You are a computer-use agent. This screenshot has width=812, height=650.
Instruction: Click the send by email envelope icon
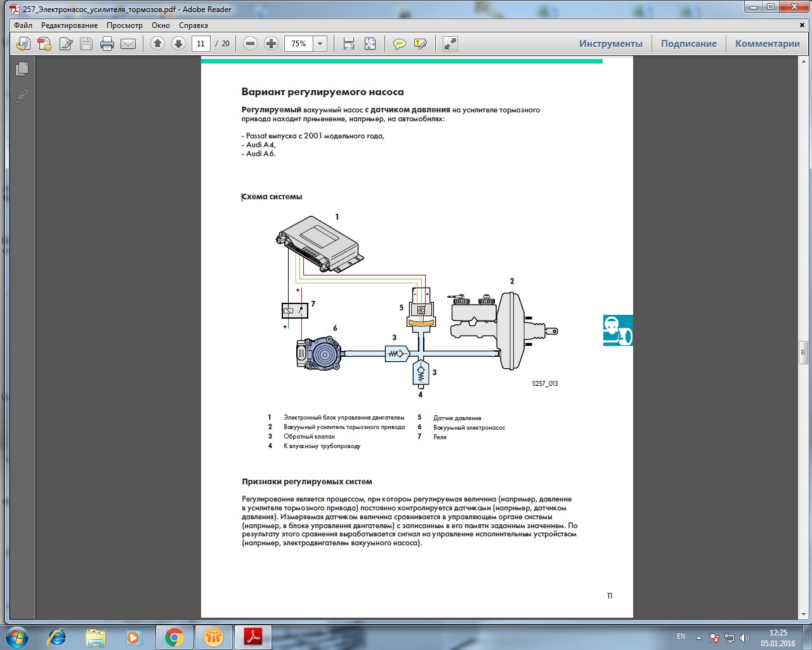[128, 44]
